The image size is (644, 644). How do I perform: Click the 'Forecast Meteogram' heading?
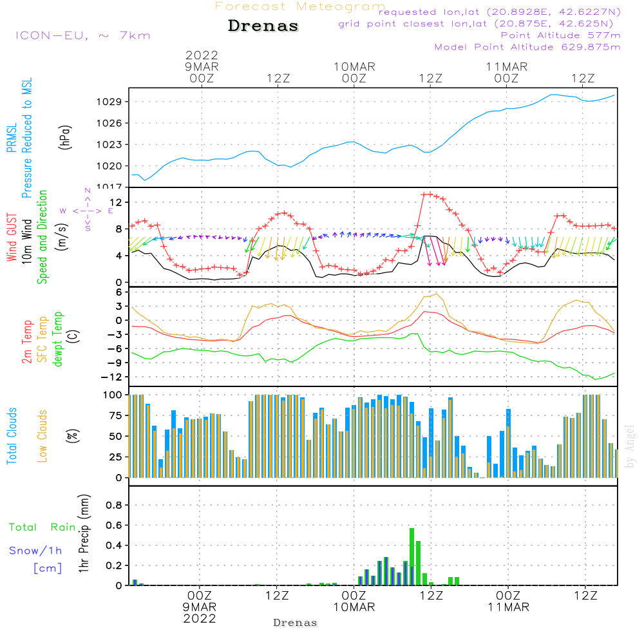coord(300,6)
